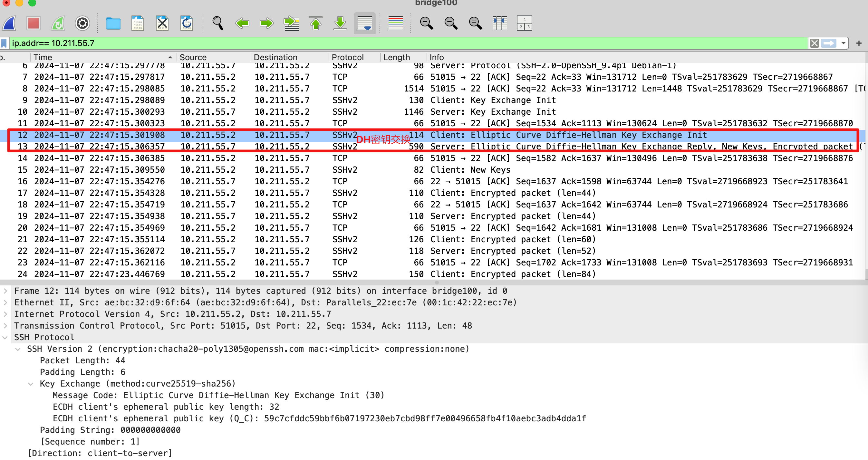Select packet 19 Server Encrypted packet len=44
Screen dimensions: 868x460
(x=432, y=216)
